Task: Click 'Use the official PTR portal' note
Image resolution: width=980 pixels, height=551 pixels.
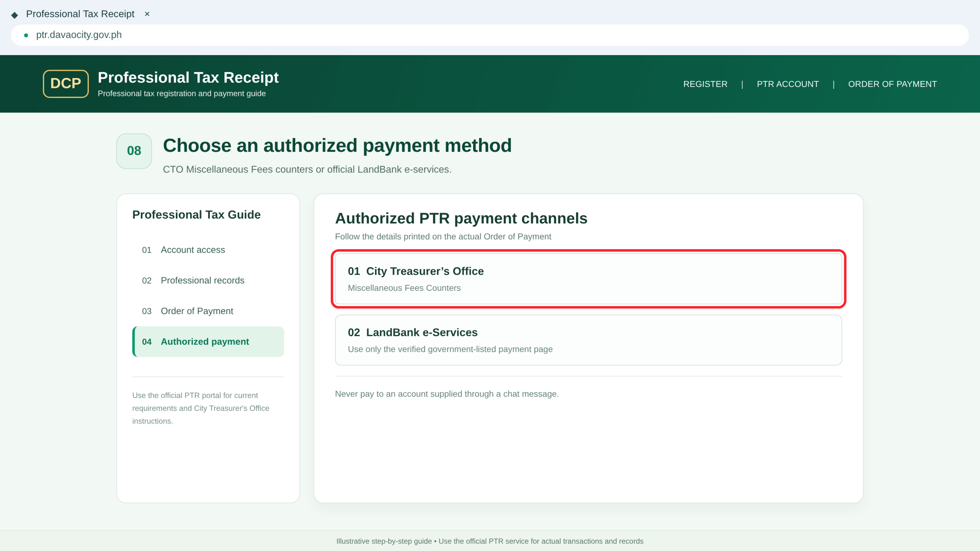Action: click(x=201, y=408)
